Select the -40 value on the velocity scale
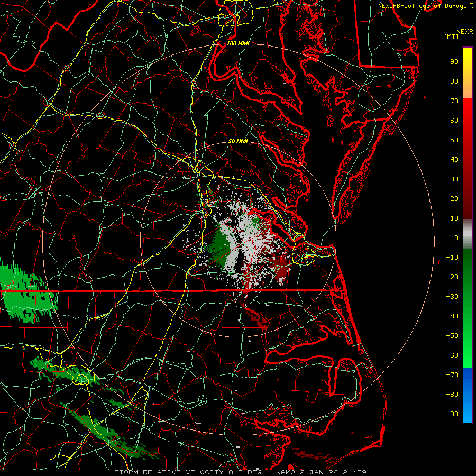This screenshot has width=476, height=476. point(452,316)
